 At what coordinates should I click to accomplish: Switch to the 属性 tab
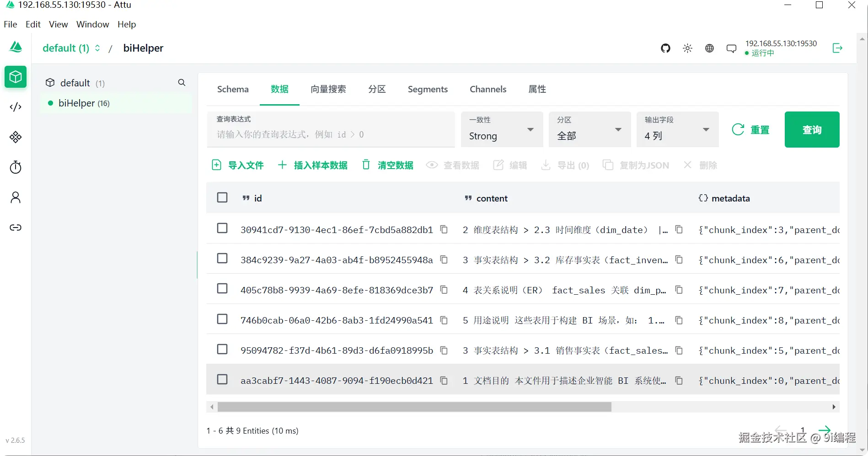point(537,89)
